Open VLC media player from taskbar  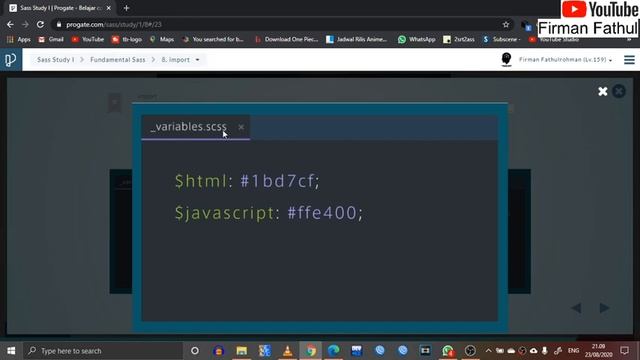[x=287, y=351]
